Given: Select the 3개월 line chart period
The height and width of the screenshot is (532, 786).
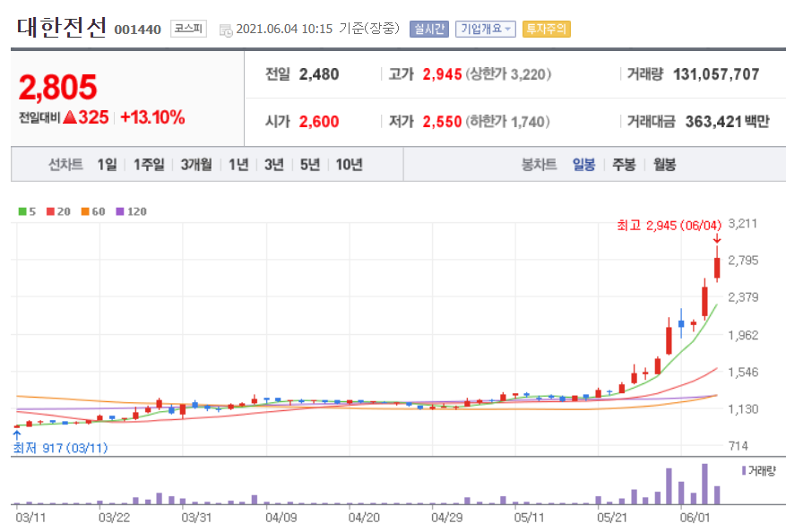Looking at the screenshot, I should (x=196, y=164).
